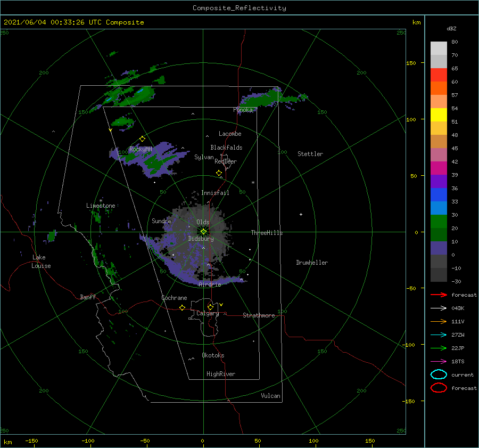
Task: Click the Calgary city label
Action: coord(208,313)
